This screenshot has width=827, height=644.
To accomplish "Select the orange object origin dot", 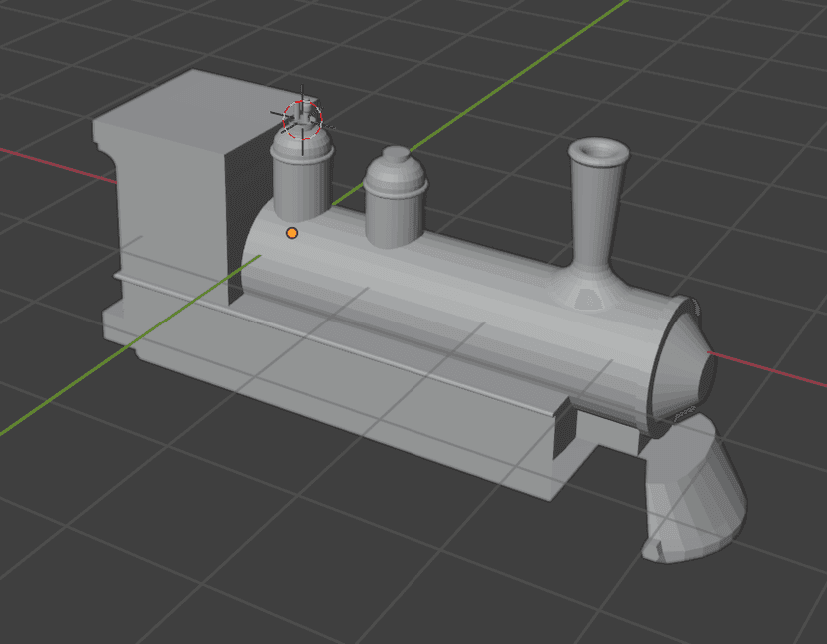I will pyautogui.click(x=291, y=233).
